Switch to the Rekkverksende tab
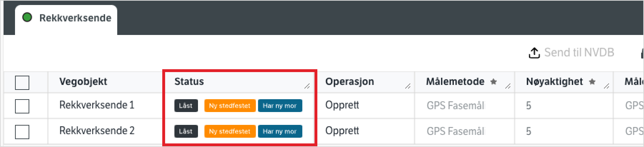This screenshot has width=644, height=147. pyautogui.click(x=75, y=18)
